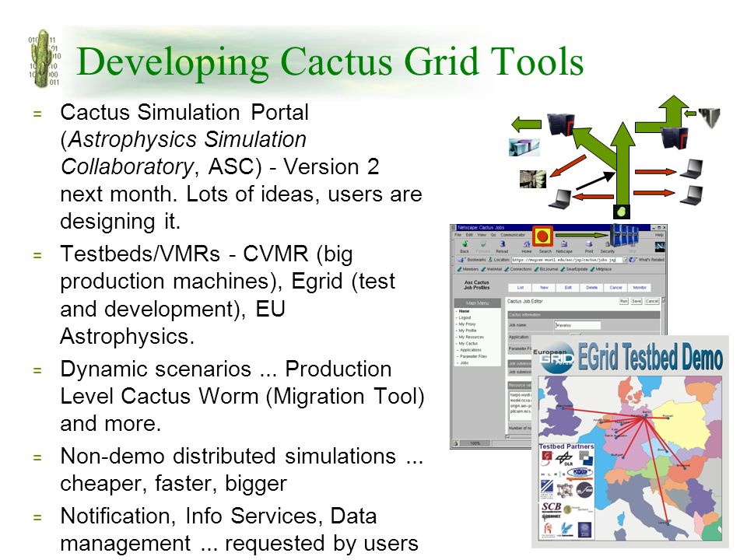Viewport: 747px width, 560px height.
Task: Open the File menu in Netscape
Action: click(458, 235)
